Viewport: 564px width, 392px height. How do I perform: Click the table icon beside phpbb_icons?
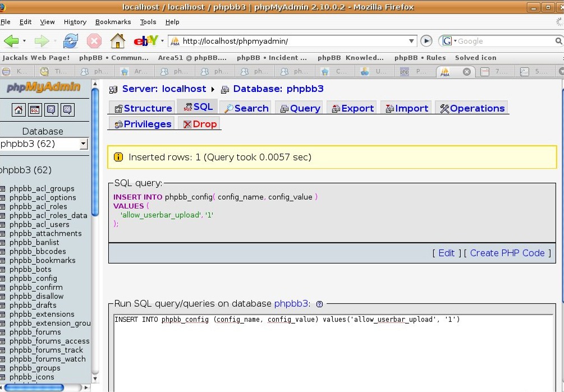pos(2,377)
